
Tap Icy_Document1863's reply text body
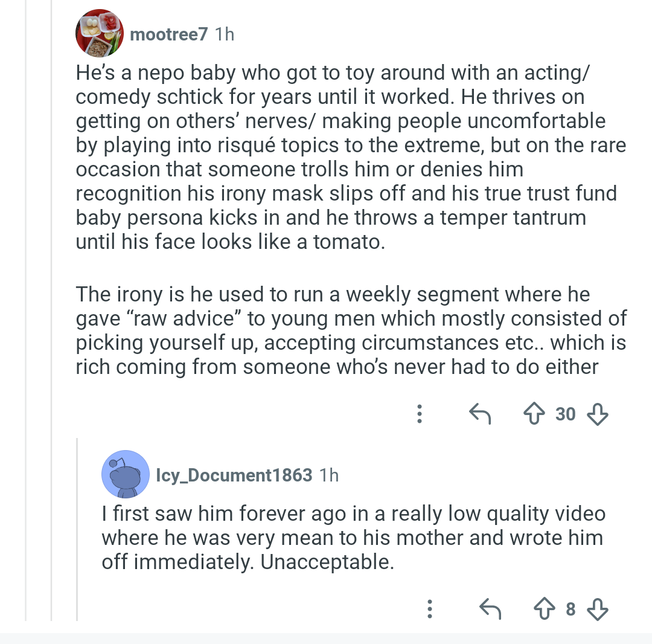(x=353, y=538)
